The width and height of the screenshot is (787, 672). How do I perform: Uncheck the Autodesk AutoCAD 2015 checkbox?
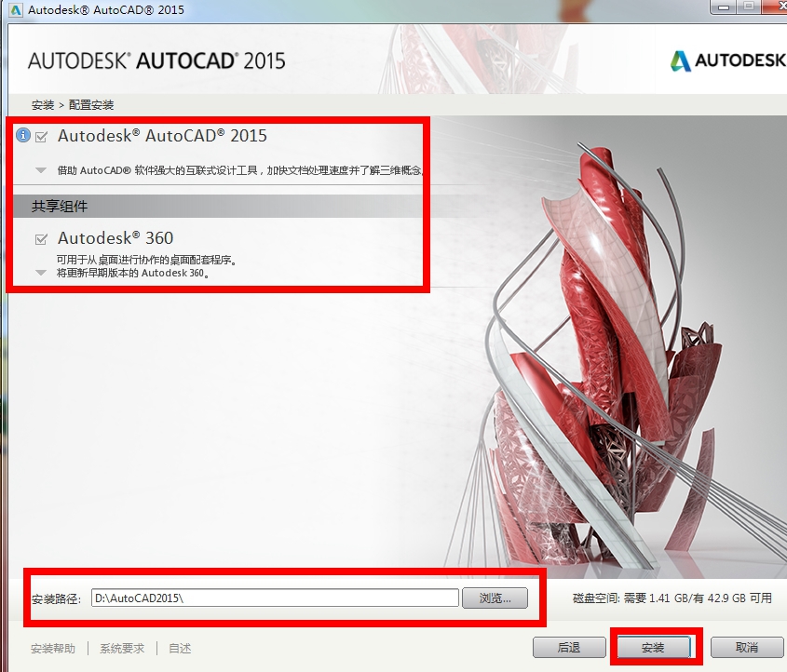coord(38,135)
